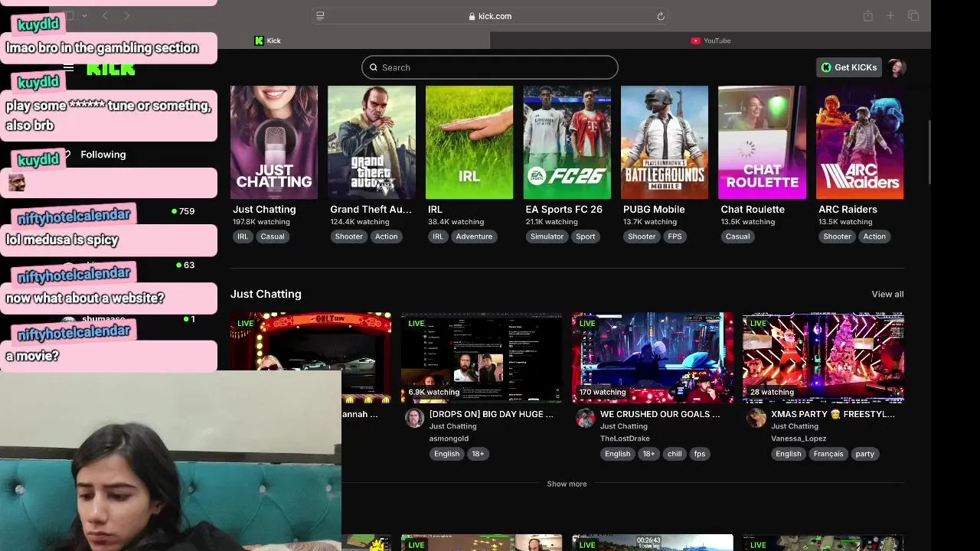Click the page reader icon in address bar

(320, 16)
